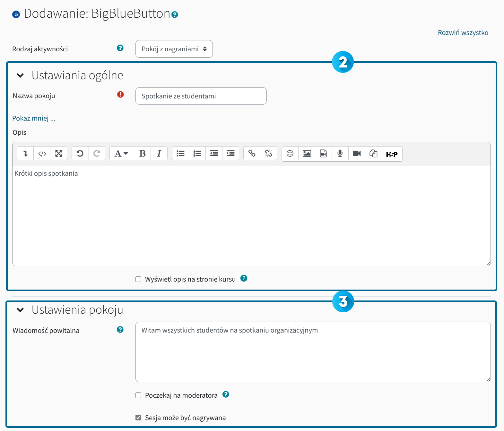This screenshot has width=504, height=431.
Task: Click the welcome message resize handle
Action: coord(488,380)
